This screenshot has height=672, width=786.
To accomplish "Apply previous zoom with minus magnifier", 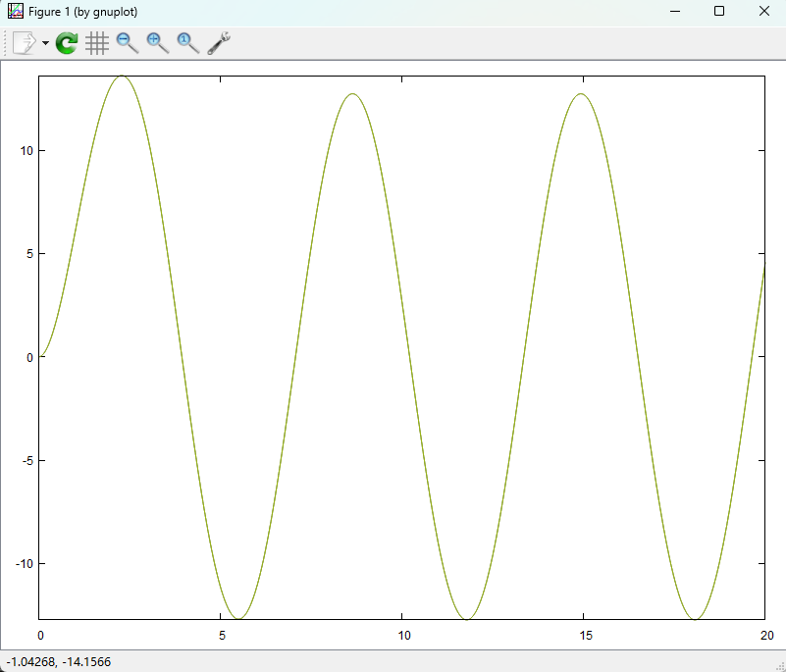I will (128, 43).
